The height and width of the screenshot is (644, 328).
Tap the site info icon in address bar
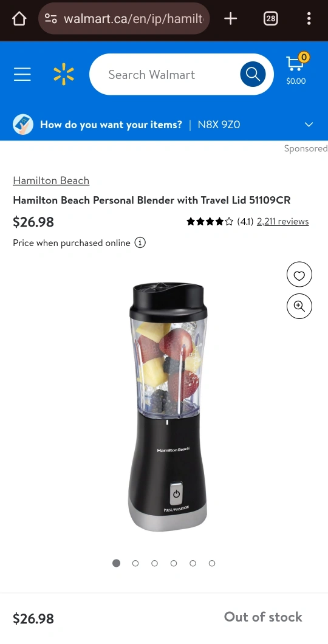51,18
